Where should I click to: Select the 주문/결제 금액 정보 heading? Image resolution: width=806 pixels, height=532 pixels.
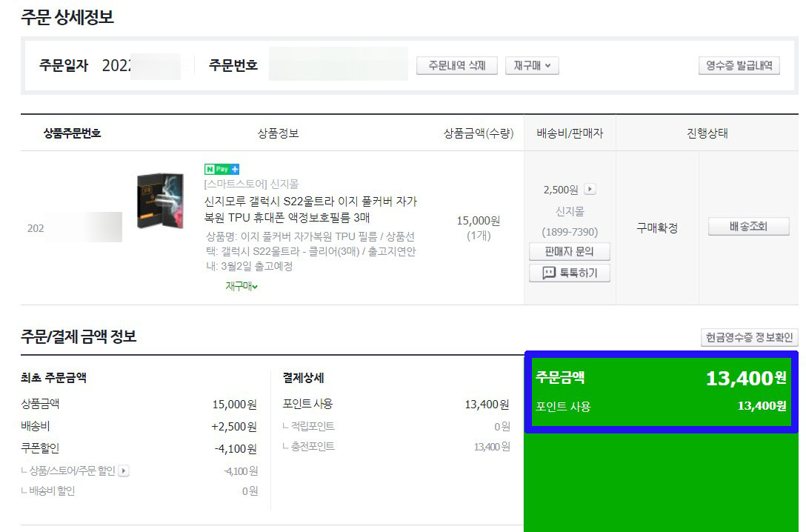pos(79,336)
